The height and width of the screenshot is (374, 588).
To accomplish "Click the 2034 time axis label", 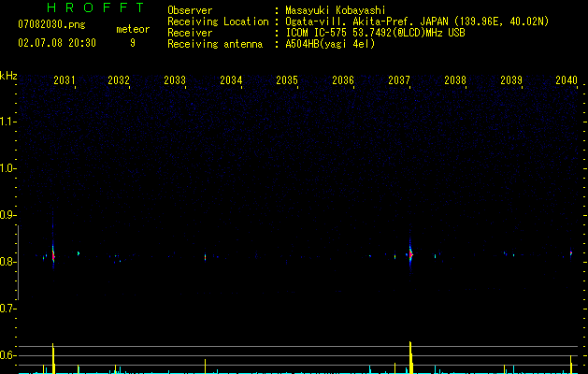I will coord(231,79).
